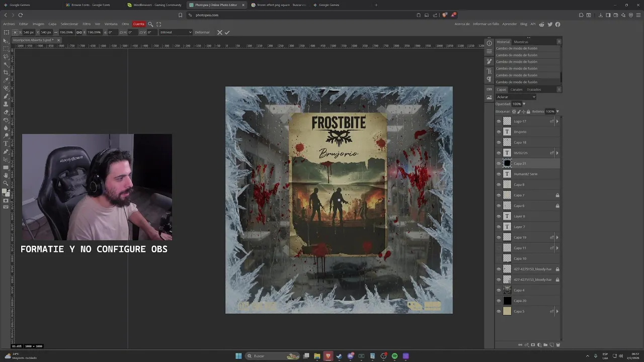The height and width of the screenshot is (362, 644).
Task: Expand effects of 06/02/26 layer
Action: point(557,153)
